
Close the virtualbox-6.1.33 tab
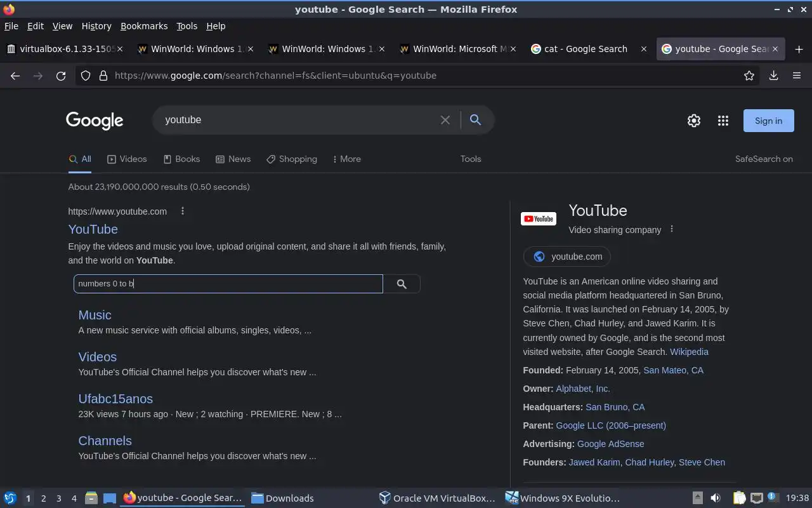[x=120, y=49]
